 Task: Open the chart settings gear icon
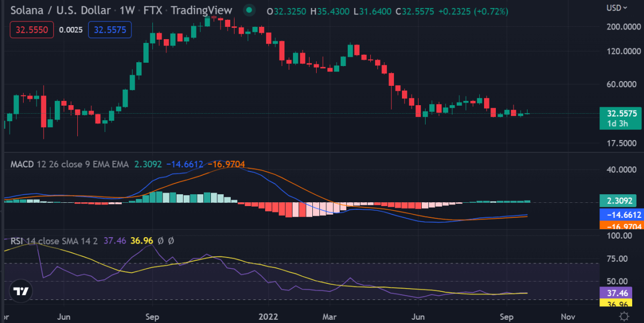click(x=624, y=316)
